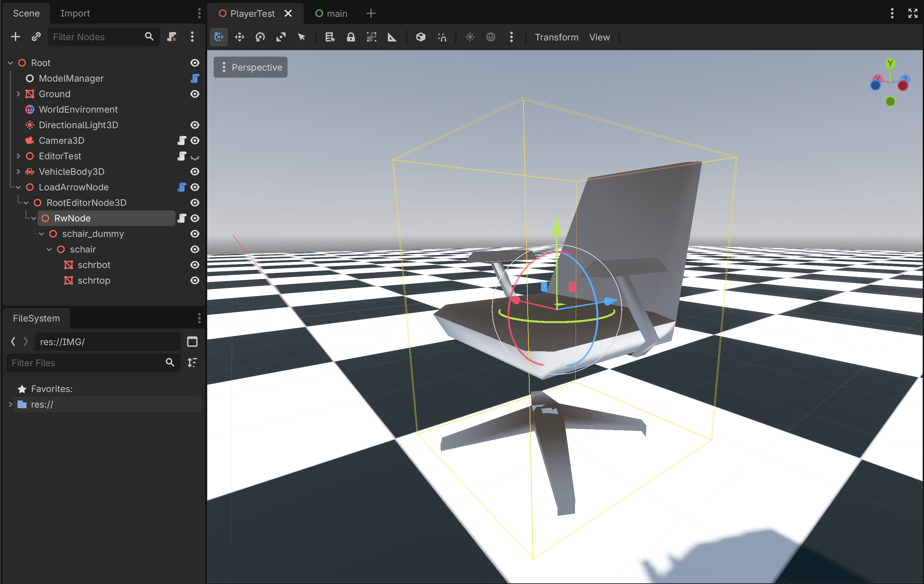This screenshot has height=584, width=924.
Task: Collapse the LoadArrowNode branch
Action: (18, 187)
